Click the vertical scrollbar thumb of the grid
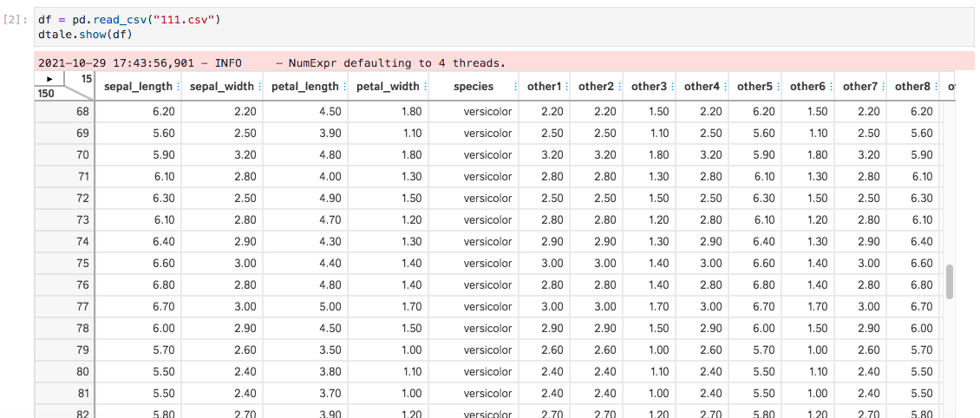 [950, 282]
